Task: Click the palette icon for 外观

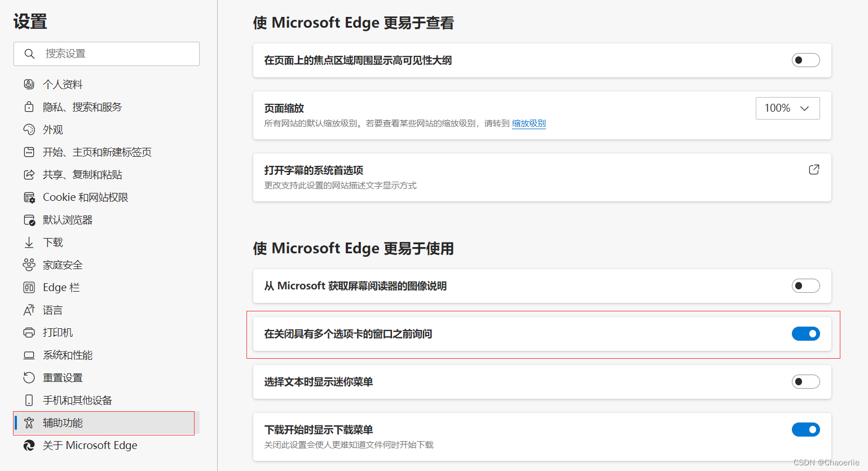Action: pyautogui.click(x=29, y=129)
